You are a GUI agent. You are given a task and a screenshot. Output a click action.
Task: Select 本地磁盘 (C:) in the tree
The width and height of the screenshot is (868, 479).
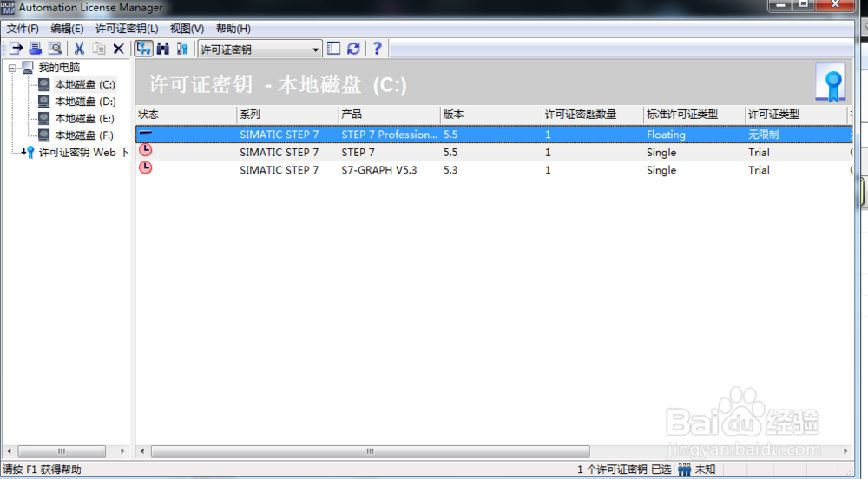point(85,85)
